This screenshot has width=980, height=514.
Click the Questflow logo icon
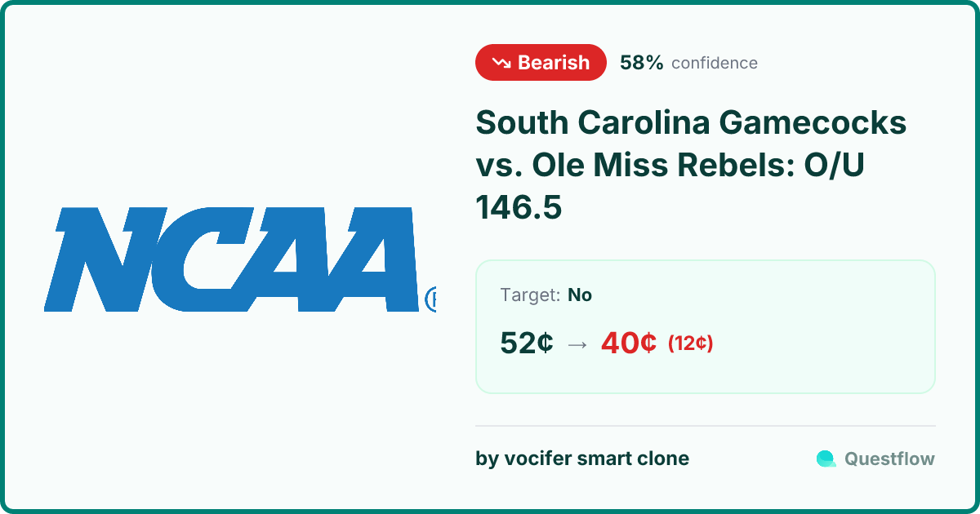click(x=826, y=459)
